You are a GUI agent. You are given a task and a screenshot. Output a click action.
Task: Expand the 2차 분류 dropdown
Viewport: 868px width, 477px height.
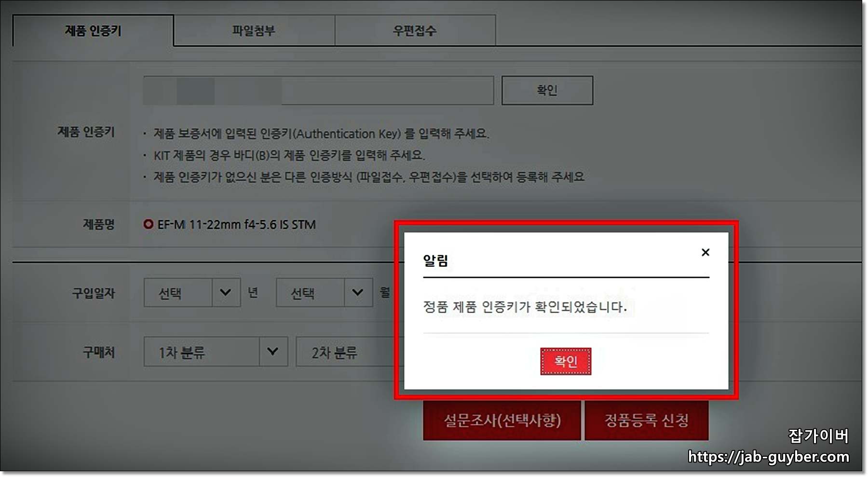point(350,352)
